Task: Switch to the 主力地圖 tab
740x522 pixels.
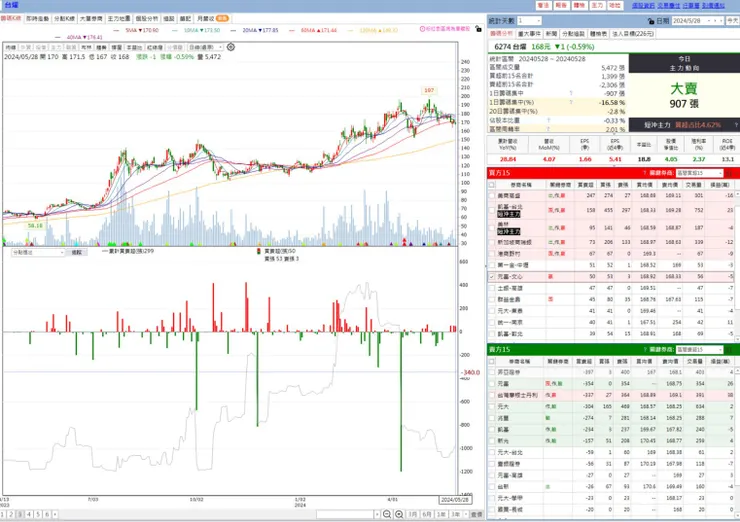Action: click(118, 18)
